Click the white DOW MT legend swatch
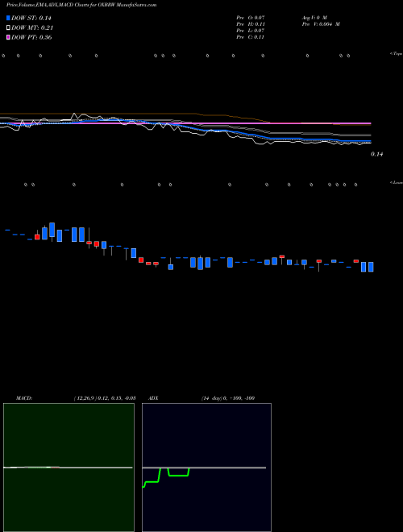 [x=8, y=27]
